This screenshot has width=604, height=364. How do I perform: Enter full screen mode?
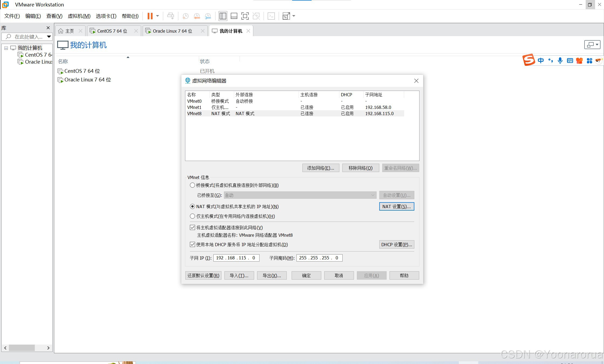point(245,16)
